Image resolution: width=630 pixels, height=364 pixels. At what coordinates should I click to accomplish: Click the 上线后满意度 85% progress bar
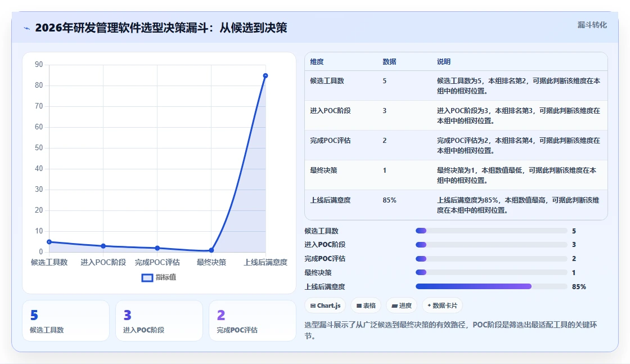tap(492, 286)
